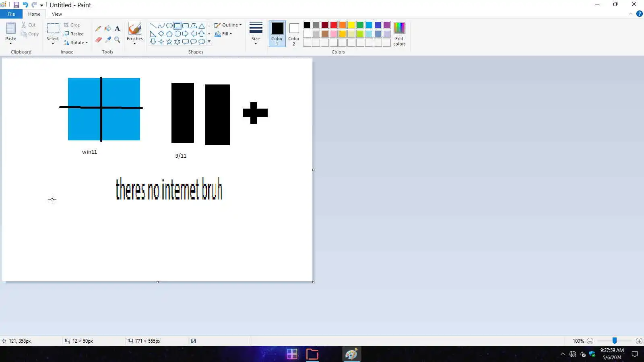
Task: Pick the yellow color swatch
Action: tap(351, 25)
